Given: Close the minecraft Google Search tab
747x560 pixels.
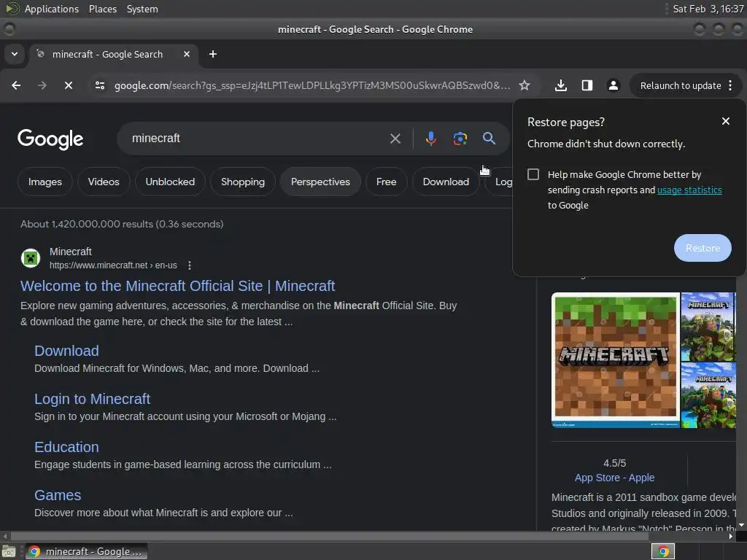Looking at the screenshot, I should 187,54.
